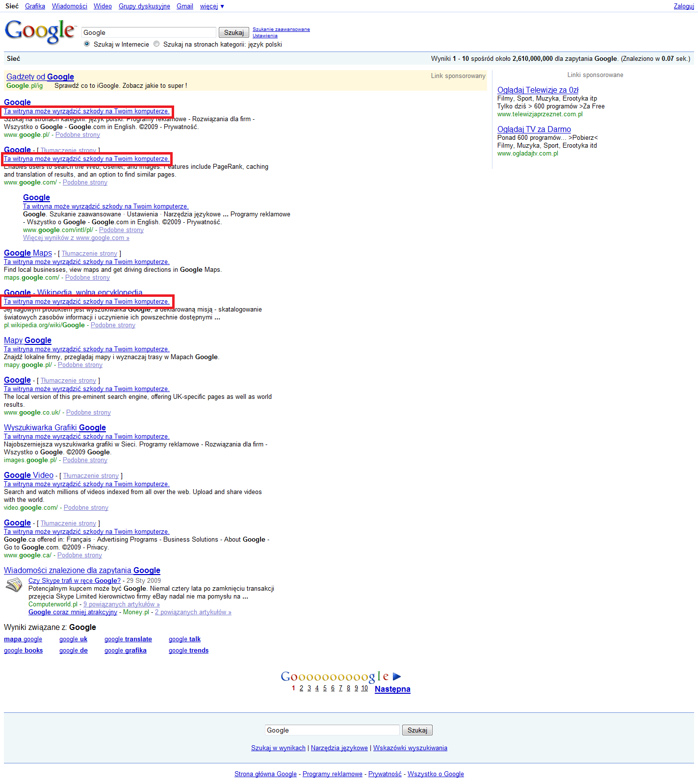Click related search 'google grafika'

click(x=125, y=651)
